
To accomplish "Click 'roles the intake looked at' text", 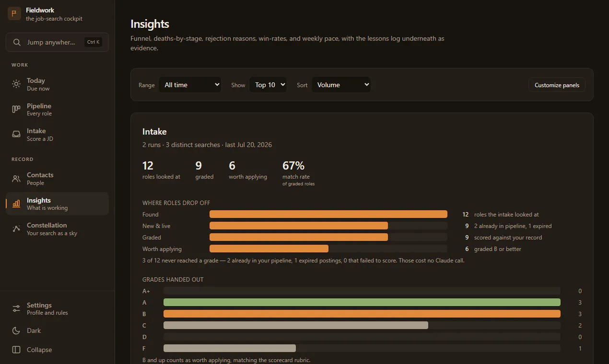I will click(506, 215).
